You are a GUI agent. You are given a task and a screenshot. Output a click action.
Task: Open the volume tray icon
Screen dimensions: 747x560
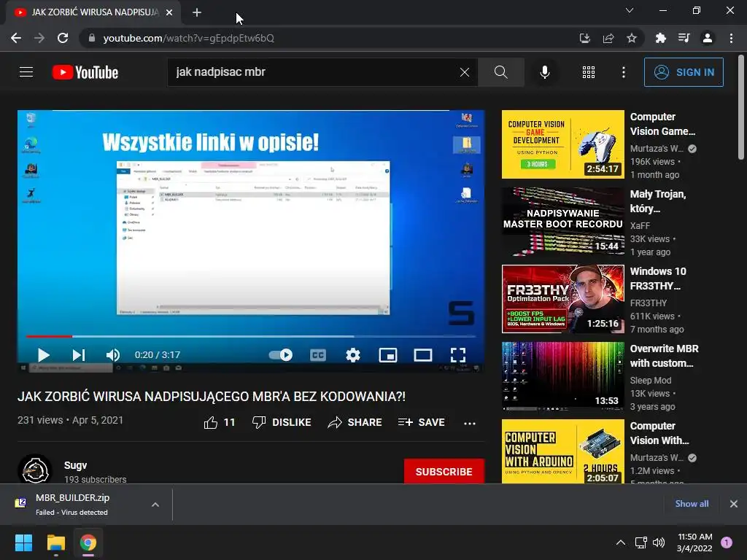pyautogui.click(x=659, y=542)
